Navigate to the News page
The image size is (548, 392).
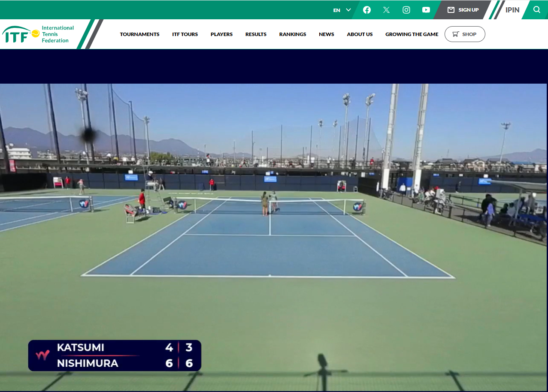[326, 34]
